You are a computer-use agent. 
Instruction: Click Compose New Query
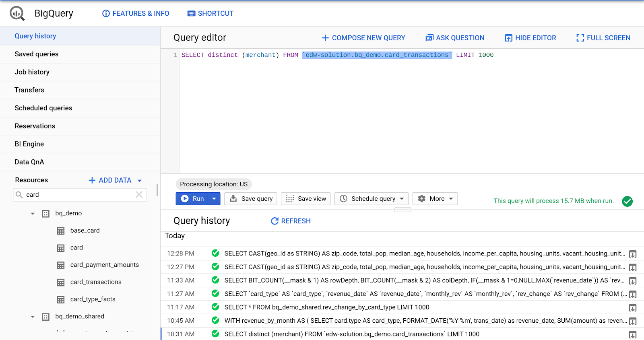coord(363,38)
